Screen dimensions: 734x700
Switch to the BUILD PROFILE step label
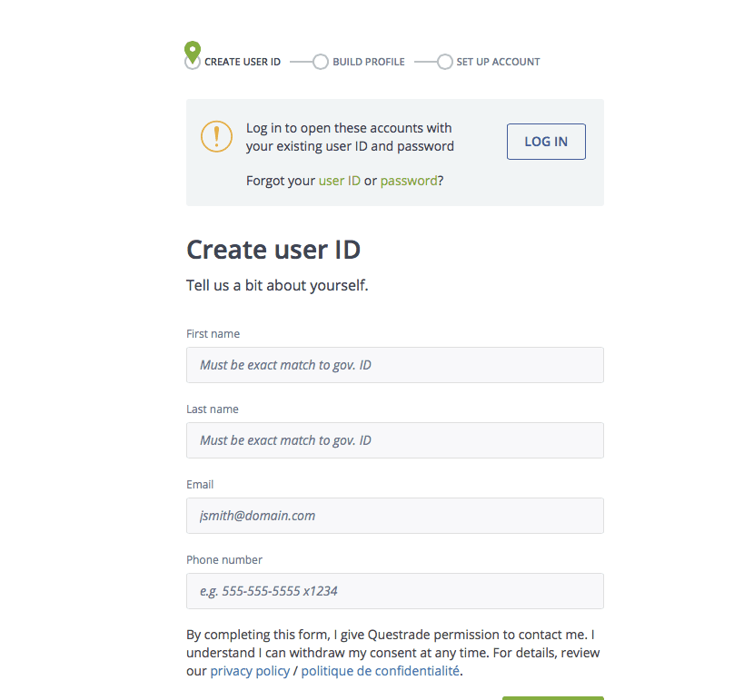pos(368,62)
